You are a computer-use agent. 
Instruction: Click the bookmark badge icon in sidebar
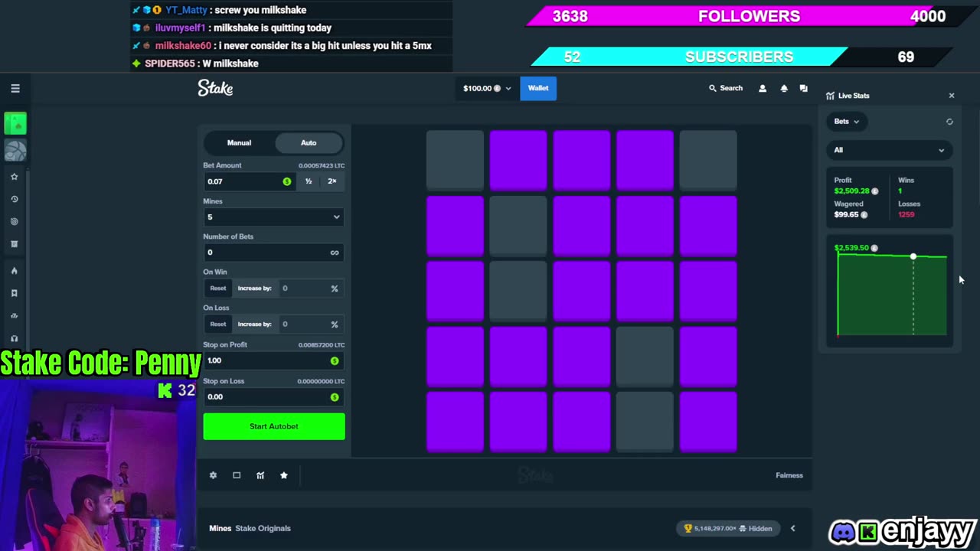(14, 293)
